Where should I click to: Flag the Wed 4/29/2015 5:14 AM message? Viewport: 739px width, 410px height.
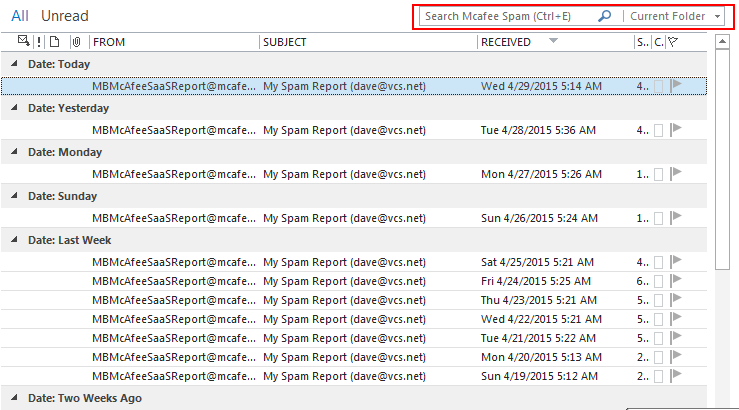[x=676, y=85]
